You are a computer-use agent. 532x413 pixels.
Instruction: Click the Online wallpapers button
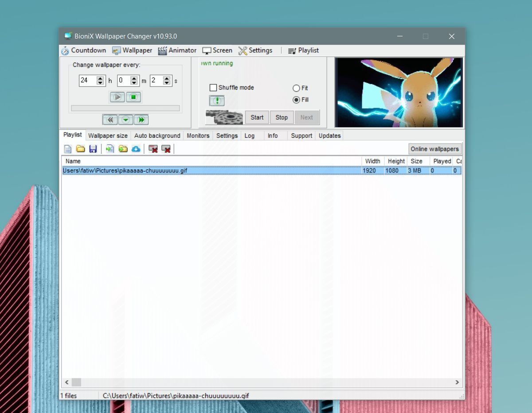pos(434,149)
